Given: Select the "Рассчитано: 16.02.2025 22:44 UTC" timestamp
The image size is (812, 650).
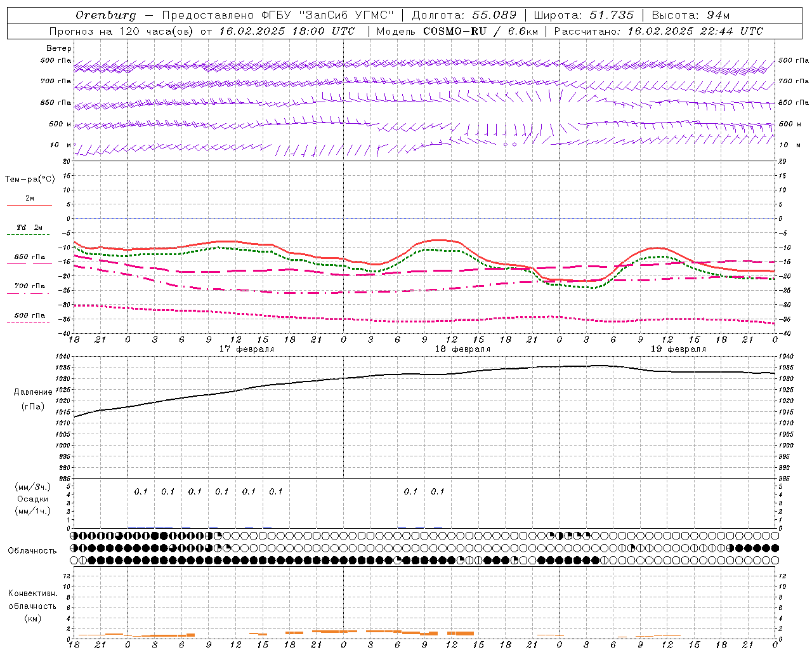Looking at the screenshot, I should tap(658, 31).
